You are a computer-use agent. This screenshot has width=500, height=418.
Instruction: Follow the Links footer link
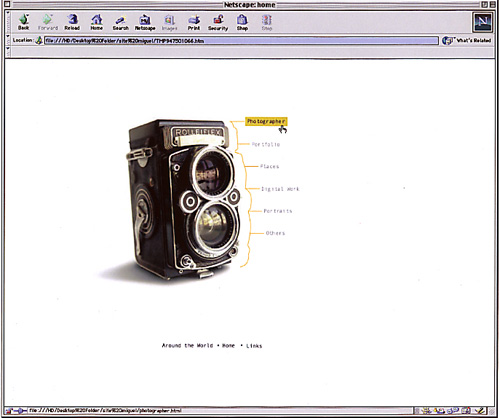[x=254, y=346]
